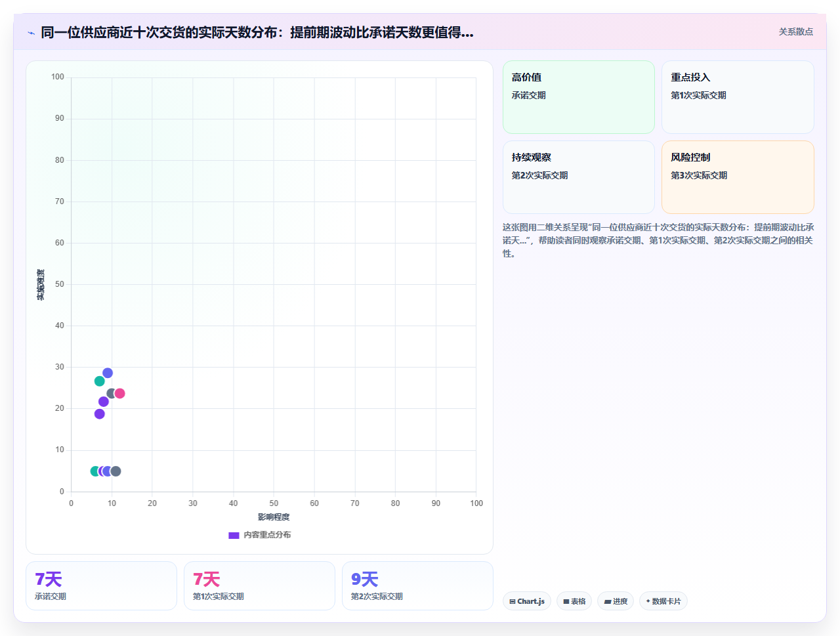The width and height of the screenshot is (840, 636).
Task: Click the pink 7天 第1次实际交期 stat card
Action: click(x=259, y=585)
